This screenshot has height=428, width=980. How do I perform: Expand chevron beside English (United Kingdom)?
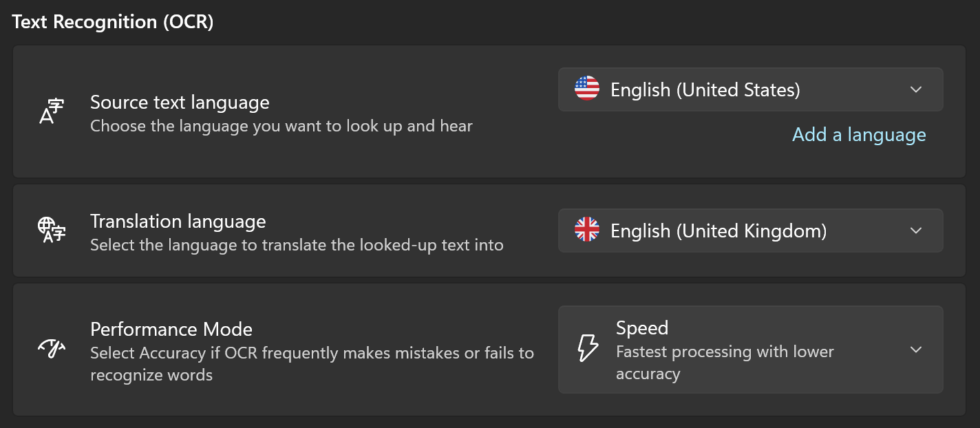(x=916, y=231)
